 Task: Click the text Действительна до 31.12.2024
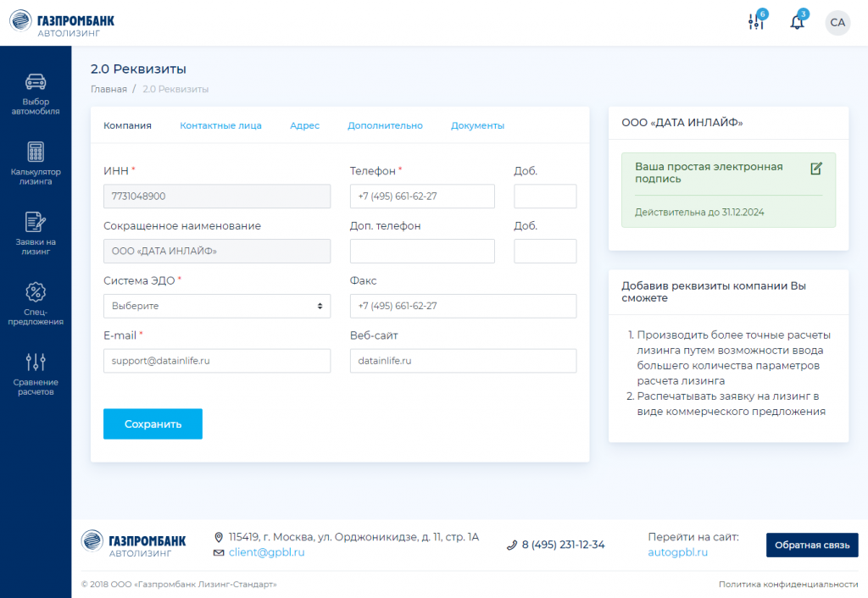tap(699, 213)
